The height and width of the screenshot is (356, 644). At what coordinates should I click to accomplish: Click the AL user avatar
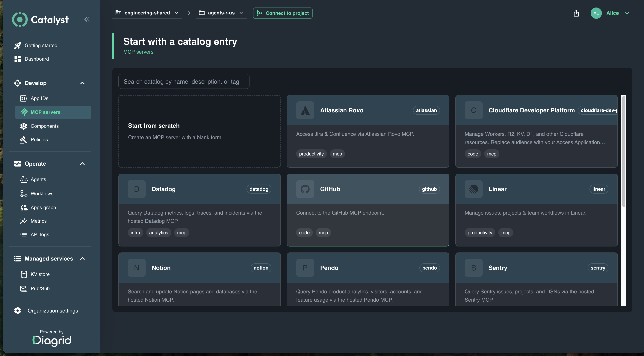(x=596, y=13)
